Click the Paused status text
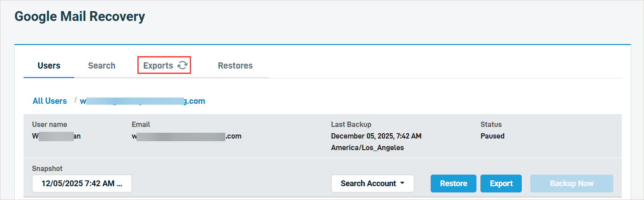This screenshot has width=644, height=200. coord(492,136)
